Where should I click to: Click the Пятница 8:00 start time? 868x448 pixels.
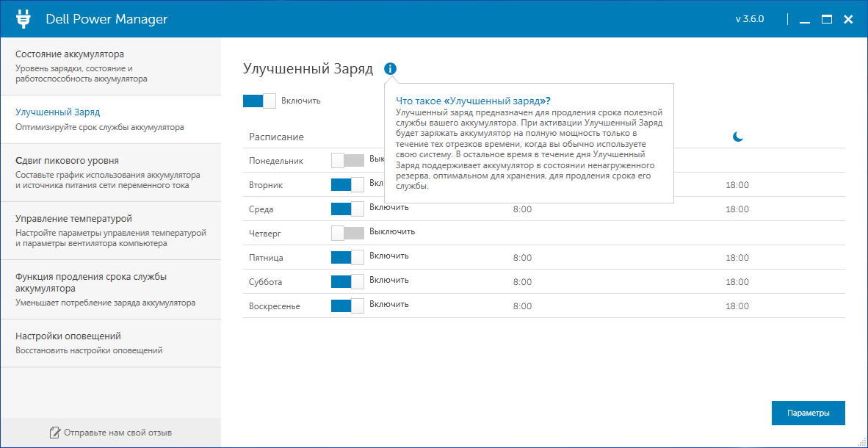tap(523, 258)
